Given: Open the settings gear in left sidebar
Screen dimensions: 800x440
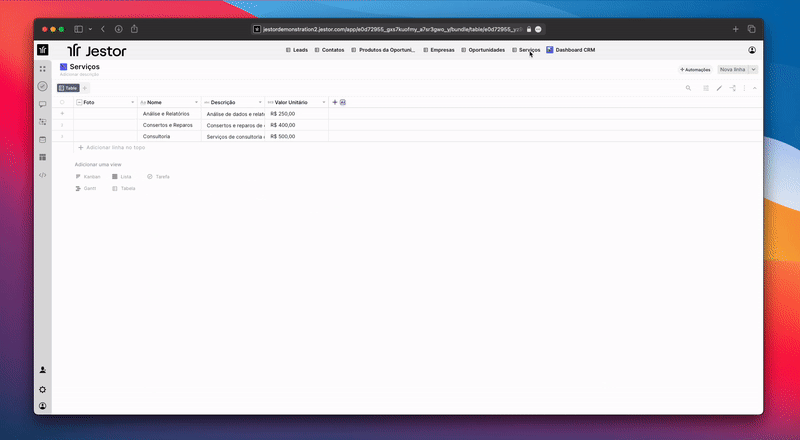Looking at the screenshot, I should [43, 389].
